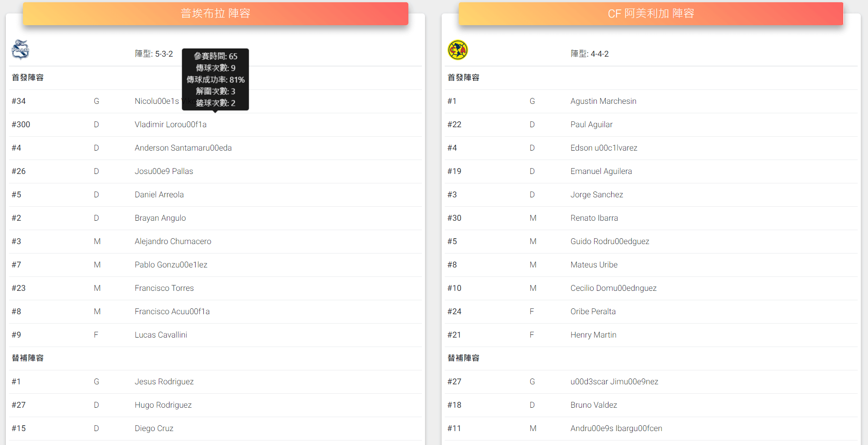868x445 pixels.
Task: Open Diego Cruz player link
Action: tap(154, 428)
